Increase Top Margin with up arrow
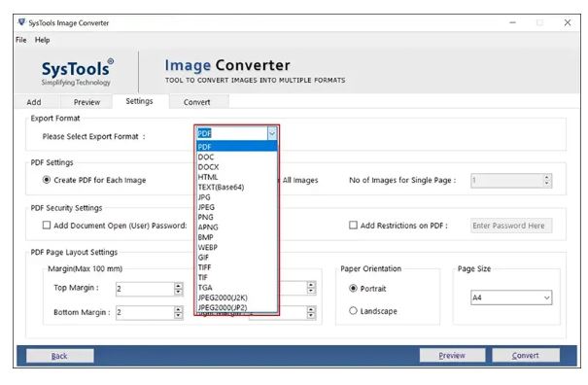 coord(178,286)
